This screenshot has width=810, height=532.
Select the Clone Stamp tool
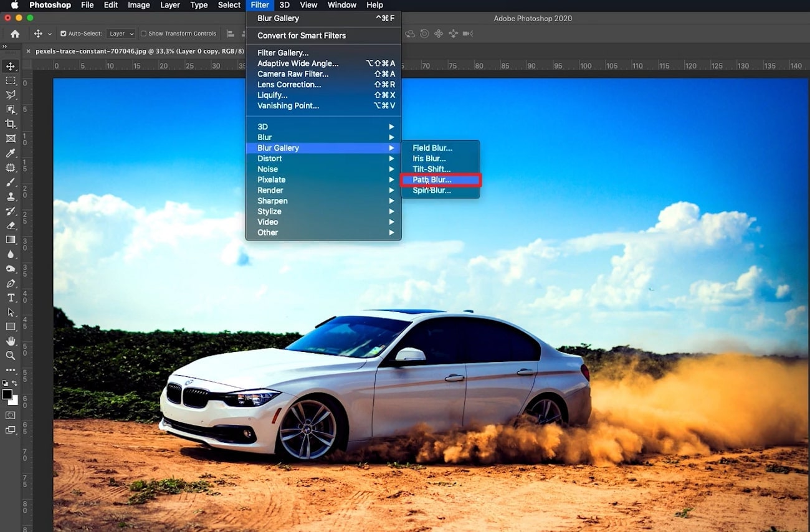click(x=11, y=197)
